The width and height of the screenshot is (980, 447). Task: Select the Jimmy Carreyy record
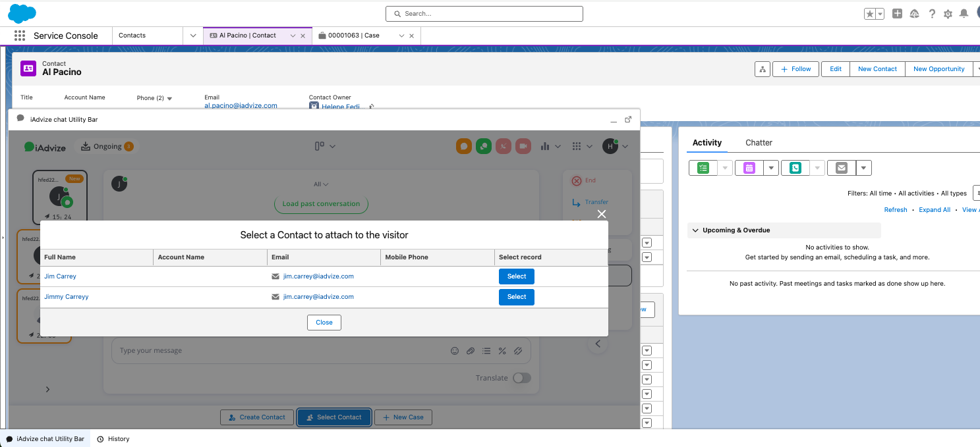tap(517, 297)
